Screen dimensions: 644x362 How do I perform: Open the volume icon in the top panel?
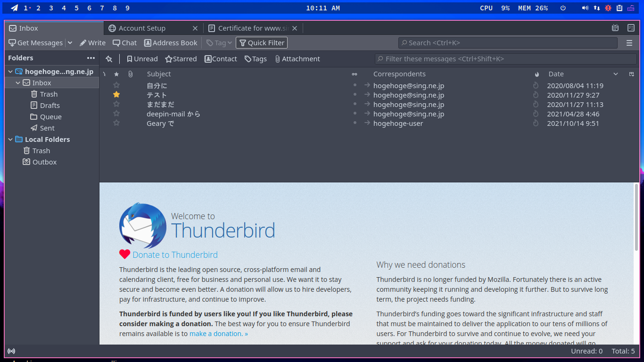coord(585,8)
